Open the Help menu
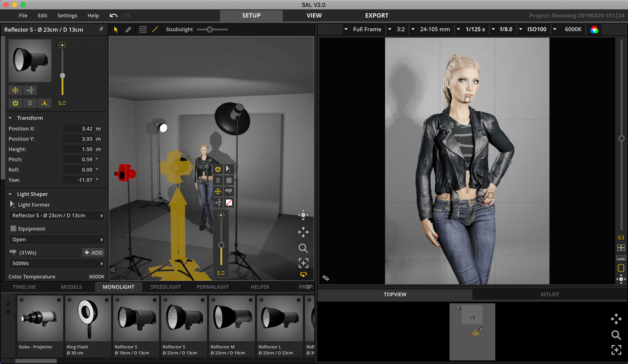The image size is (628, 364). [93, 15]
